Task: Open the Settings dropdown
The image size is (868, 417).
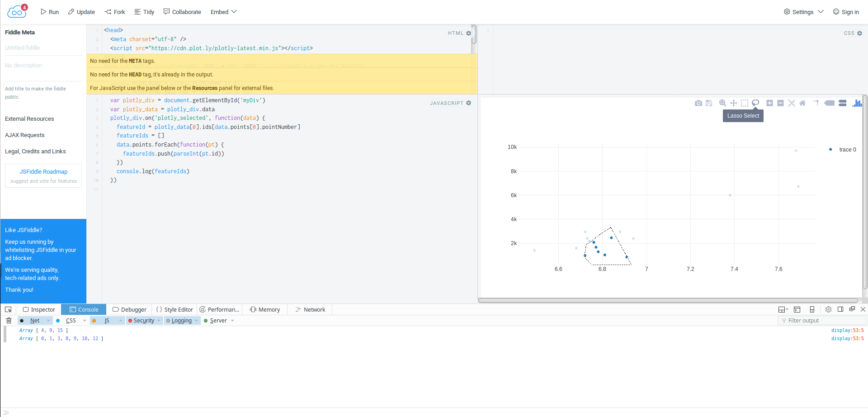Action: coord(804,12)
